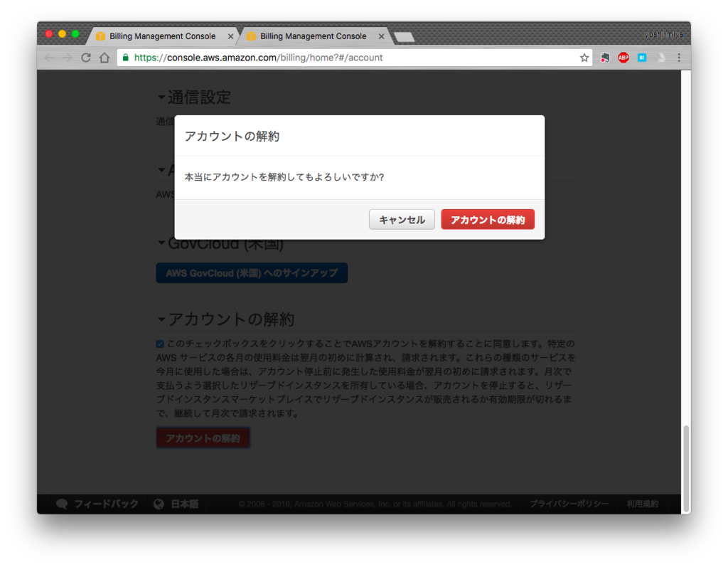Open the 日本語 language selector in footer
Image resolution: width=728 pixels, height=567 pixels.
point(176,504)
